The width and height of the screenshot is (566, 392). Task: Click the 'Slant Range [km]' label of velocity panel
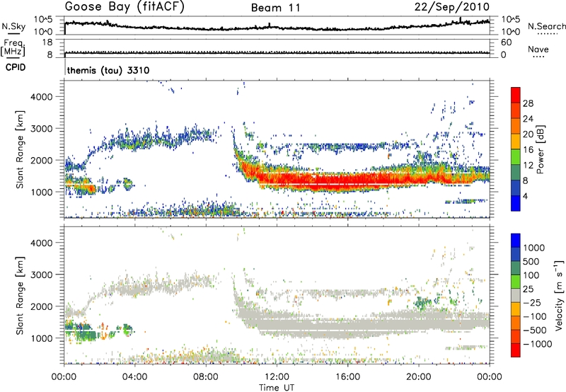20,296
